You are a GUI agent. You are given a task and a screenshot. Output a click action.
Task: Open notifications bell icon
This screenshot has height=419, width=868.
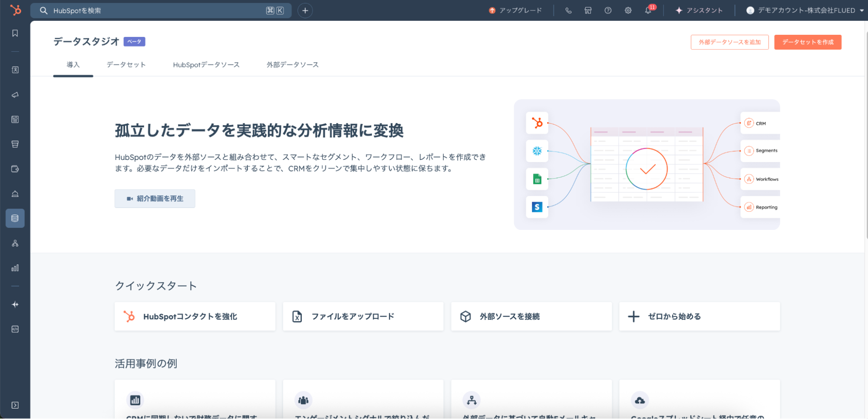point(648,10)
